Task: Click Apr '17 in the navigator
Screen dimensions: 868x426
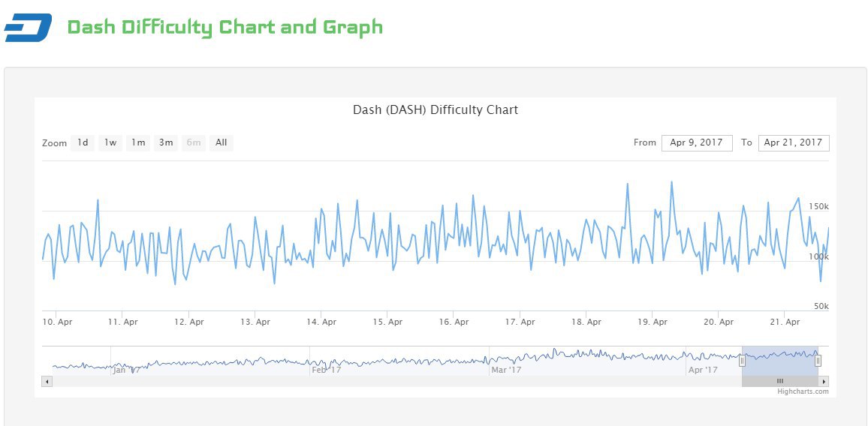Action: [703, 370]
